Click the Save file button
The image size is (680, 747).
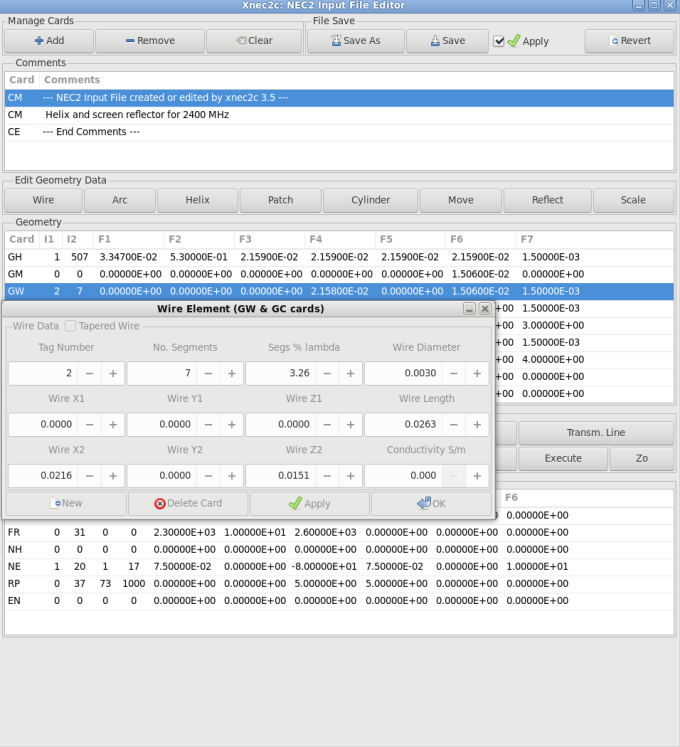(x=447, y=41)
